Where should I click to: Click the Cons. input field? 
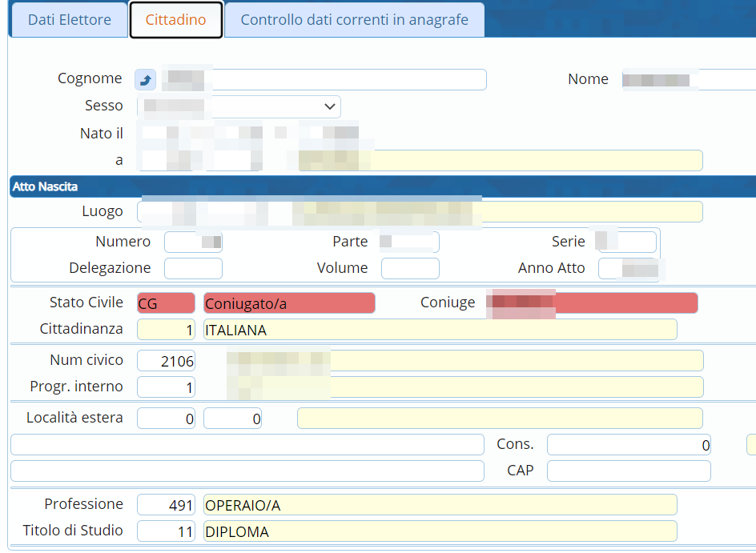(x=629, y=445)
